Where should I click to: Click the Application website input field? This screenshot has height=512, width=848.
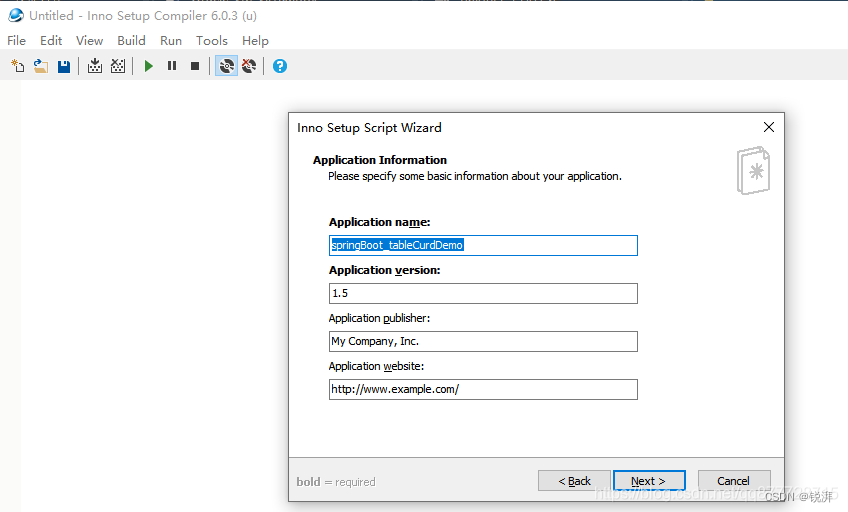coord(483,389)
